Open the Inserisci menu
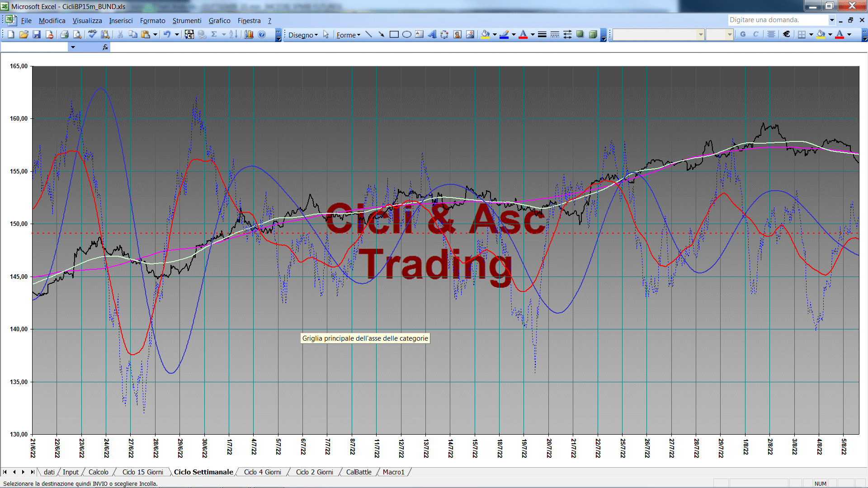The image size is (868, 488). pos(121,21)
